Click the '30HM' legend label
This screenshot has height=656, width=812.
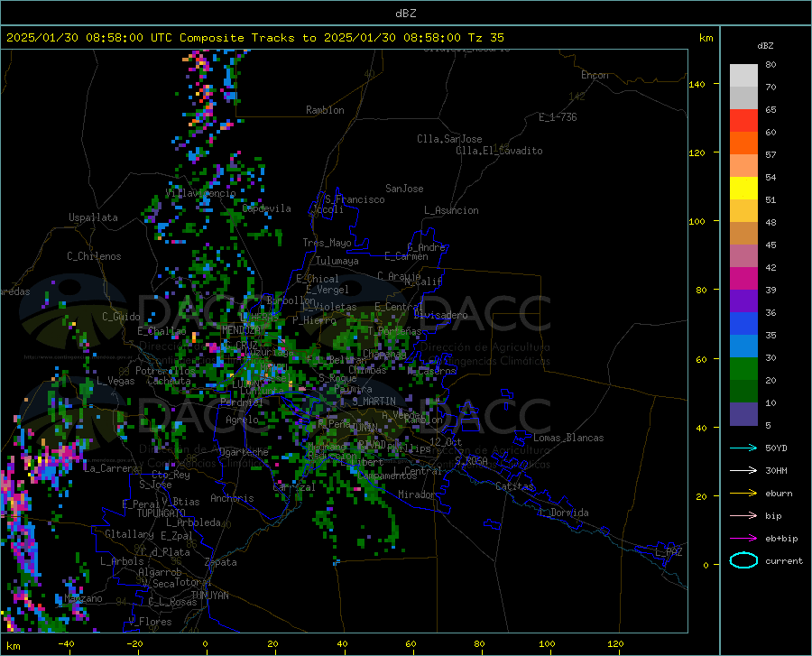click(x=776, y=471)
